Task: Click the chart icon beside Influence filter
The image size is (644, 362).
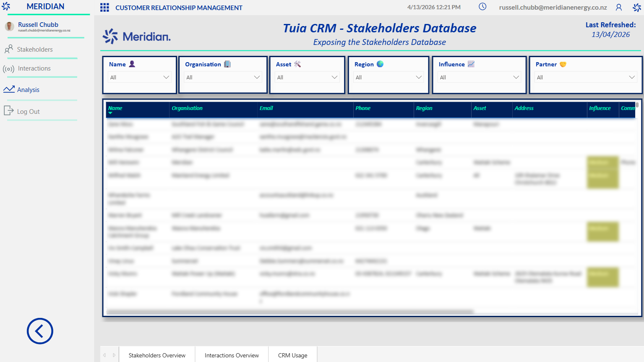Action: click(x=471, y=64)
